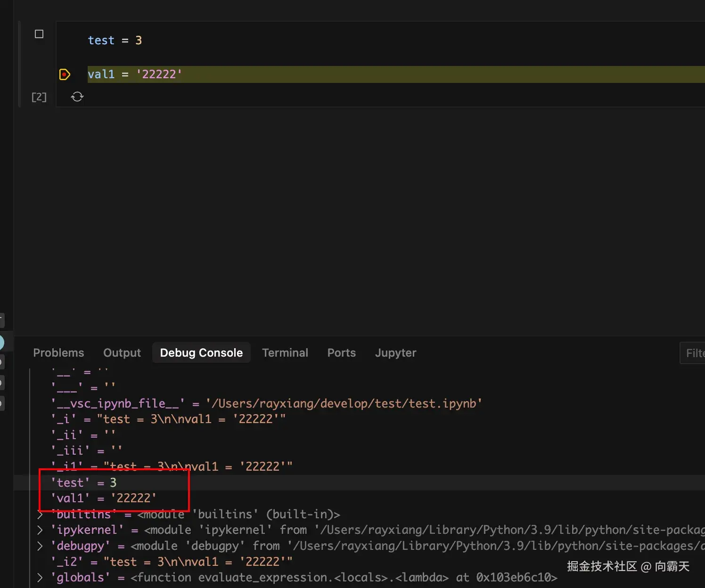Select the '___' = '' row

point(83,387)
